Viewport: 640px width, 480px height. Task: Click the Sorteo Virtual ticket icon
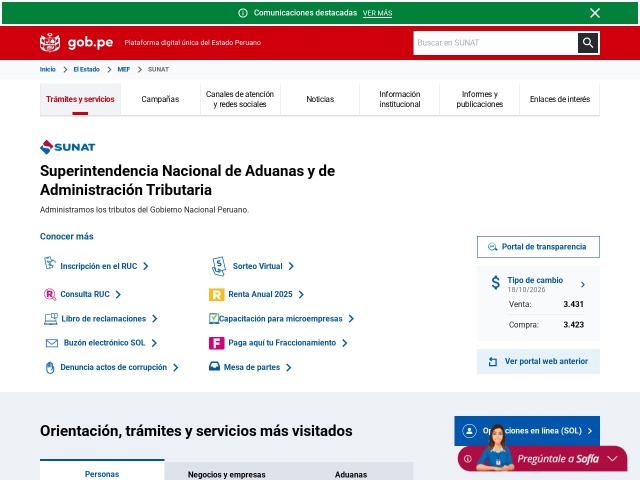click(x=219, y=266)
